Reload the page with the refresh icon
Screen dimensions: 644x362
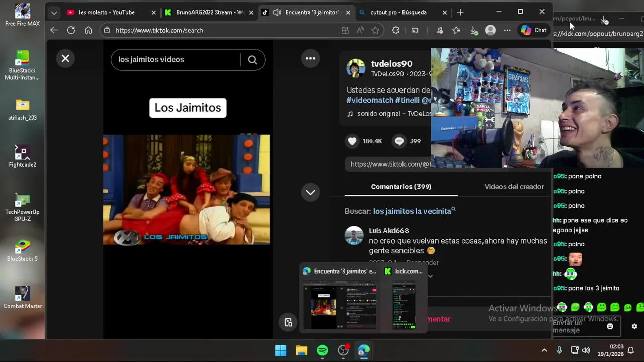point(71,30)
